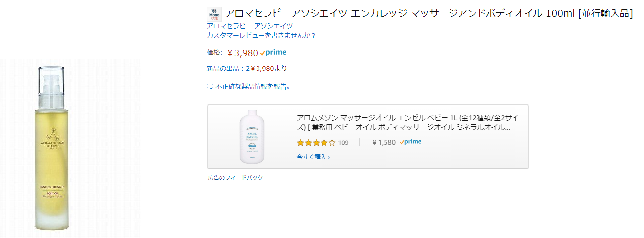Viewport: 644px width, 238px height.
Task: Click the star rating of Angel Baby Oil
Action: pyautogui.click(x=316, y=143)
